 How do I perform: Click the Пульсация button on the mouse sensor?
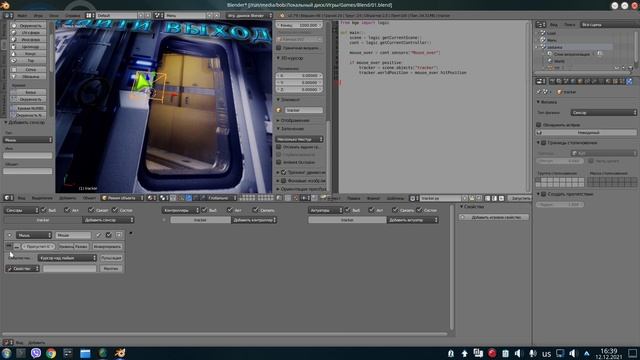(111, 258)
